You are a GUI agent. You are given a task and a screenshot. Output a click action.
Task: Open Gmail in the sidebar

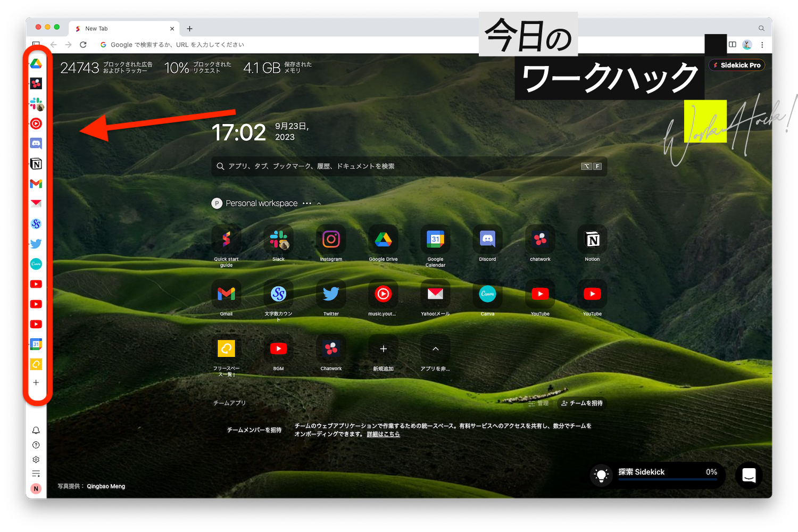pyautogui.click(x=36, y=184)
